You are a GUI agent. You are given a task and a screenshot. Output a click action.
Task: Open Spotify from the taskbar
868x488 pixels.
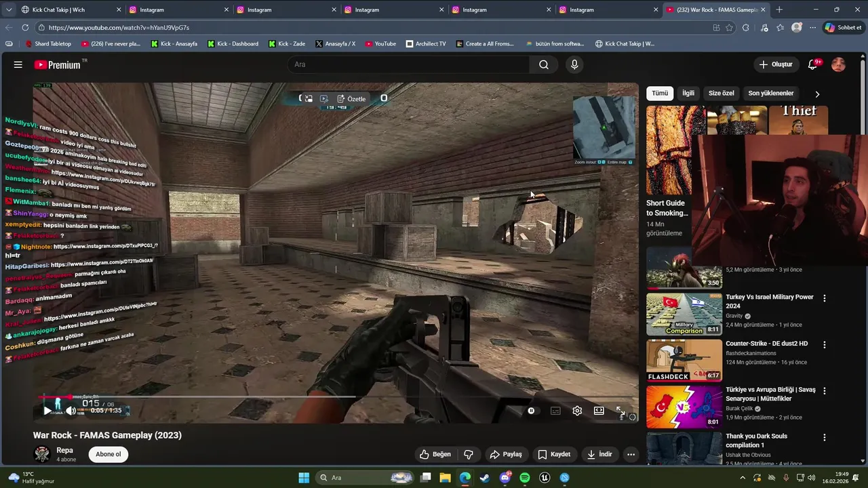(x=525, y=478)
